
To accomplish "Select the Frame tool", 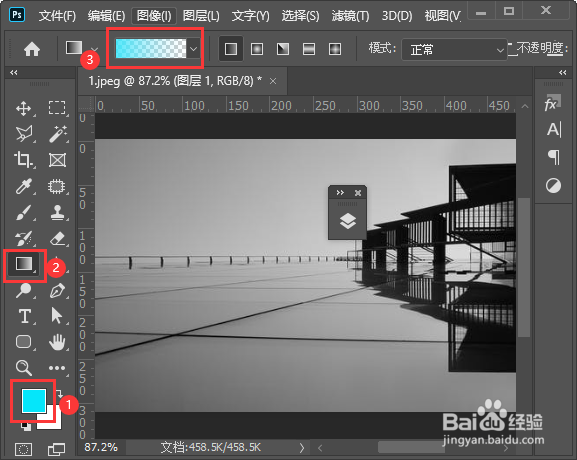I will (57, 160).
